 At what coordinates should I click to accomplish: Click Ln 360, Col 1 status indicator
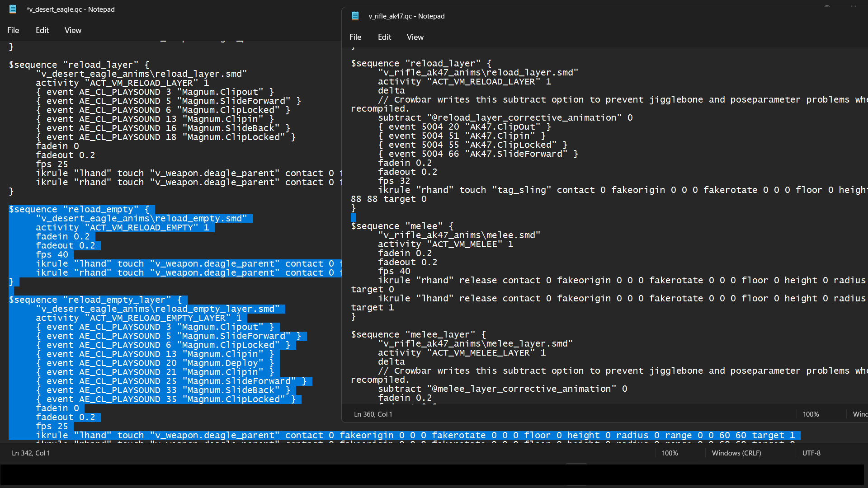[373, 414]
